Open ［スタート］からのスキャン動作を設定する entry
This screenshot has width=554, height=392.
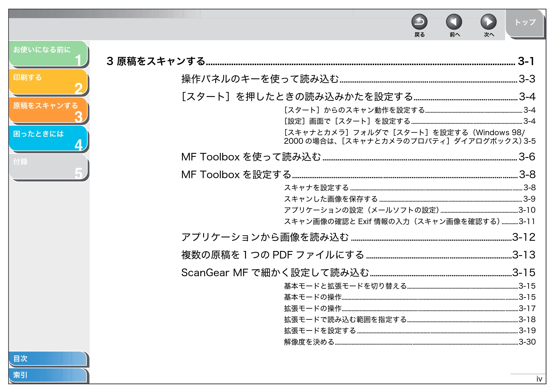point(410,110)
